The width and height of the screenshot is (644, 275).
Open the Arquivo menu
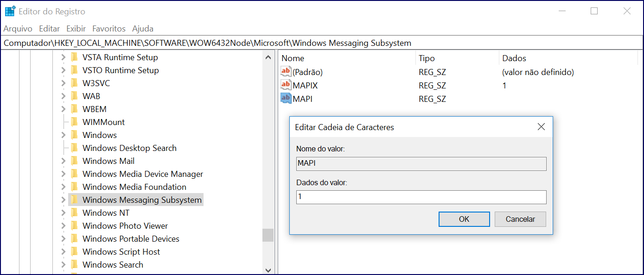tap(18, 29)
